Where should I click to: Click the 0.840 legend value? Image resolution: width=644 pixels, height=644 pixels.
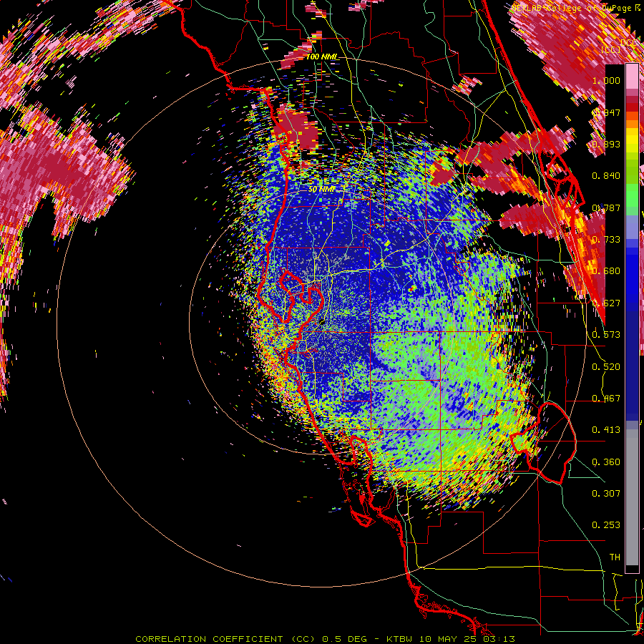coord(606,176)
